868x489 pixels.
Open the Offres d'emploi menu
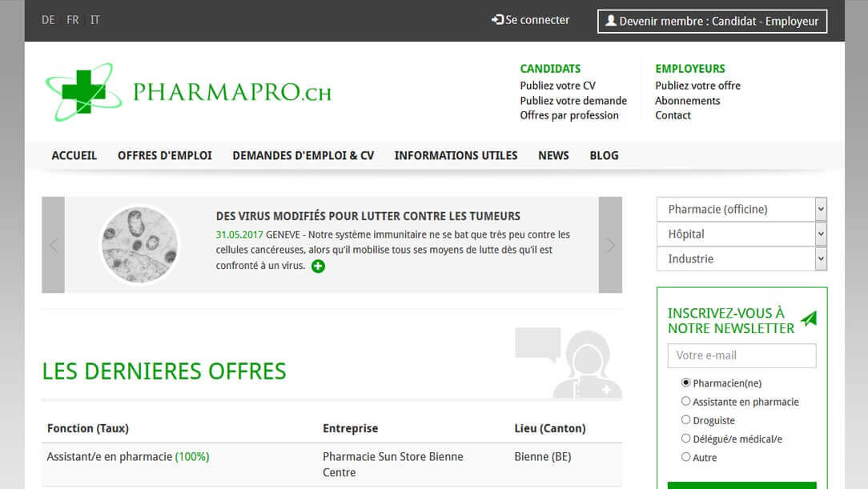tap(165, 156)
